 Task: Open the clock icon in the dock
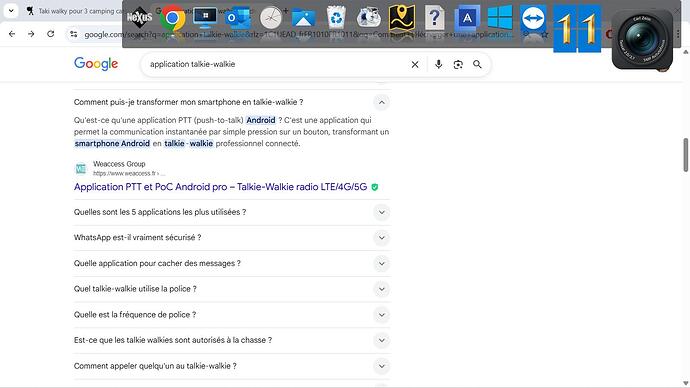click(271, 18)
